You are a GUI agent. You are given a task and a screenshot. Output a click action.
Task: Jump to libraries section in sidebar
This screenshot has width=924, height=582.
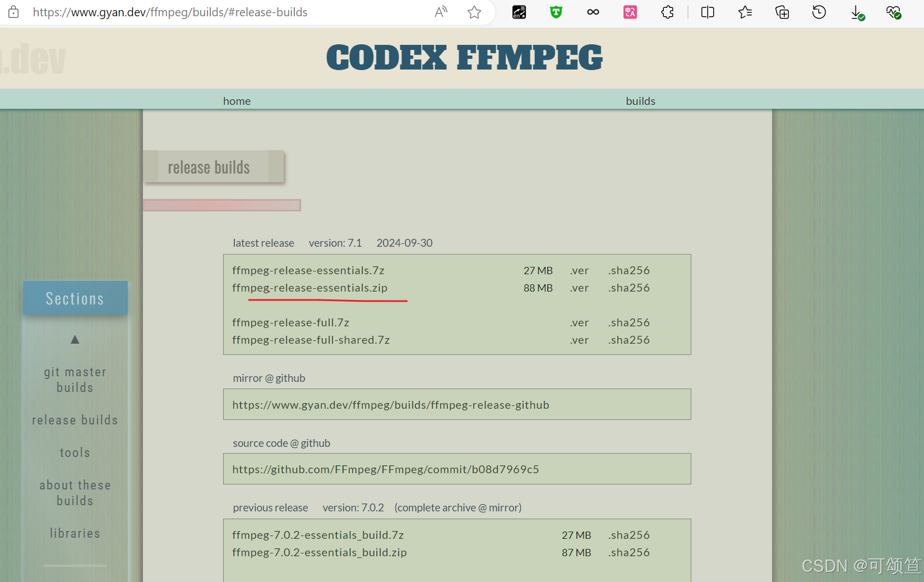[x=75, y=533]
